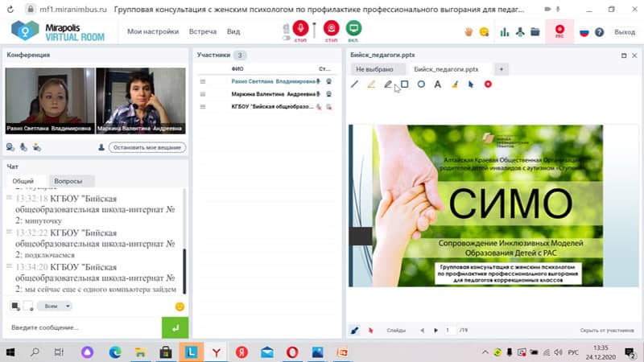Select the blue pointer arrow tool
The width and height of the screenshot is (644, 362).
pos(471,84)
